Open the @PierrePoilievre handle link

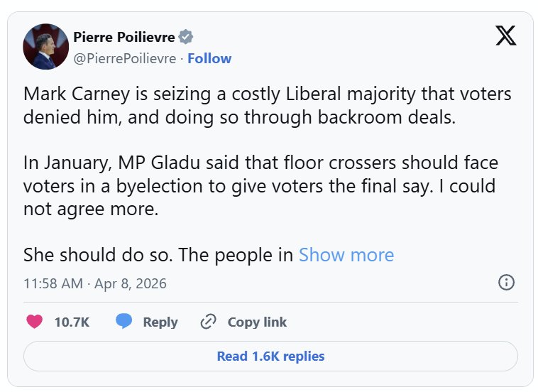[x=124, y=58]
